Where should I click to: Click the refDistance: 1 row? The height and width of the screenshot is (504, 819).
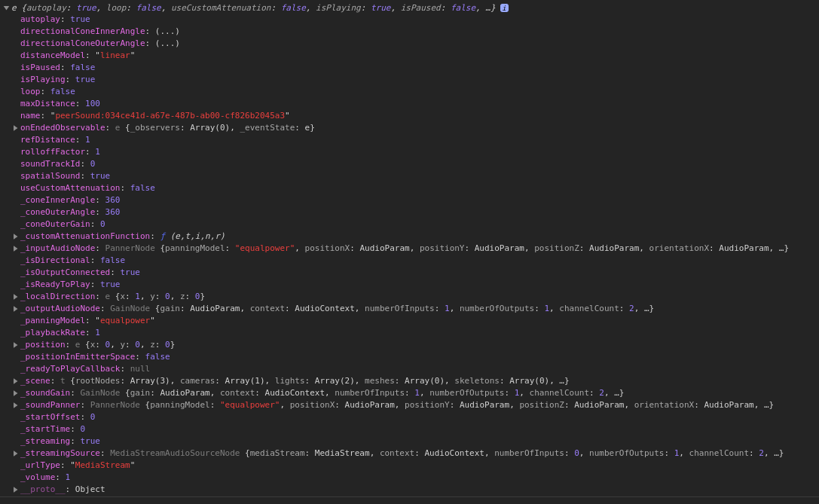pyautogui.click(x=55, y=140)
